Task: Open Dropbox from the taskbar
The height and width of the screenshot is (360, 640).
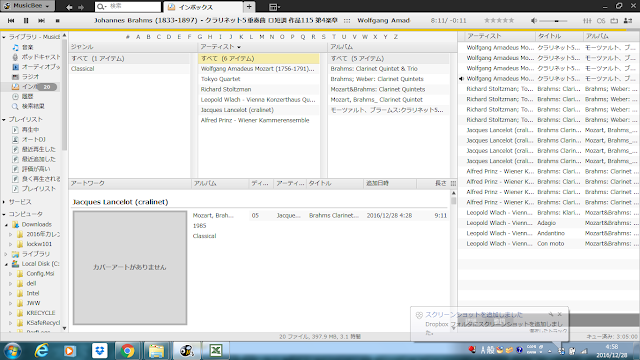Action: pyautogui.click(x=99, y=351)
